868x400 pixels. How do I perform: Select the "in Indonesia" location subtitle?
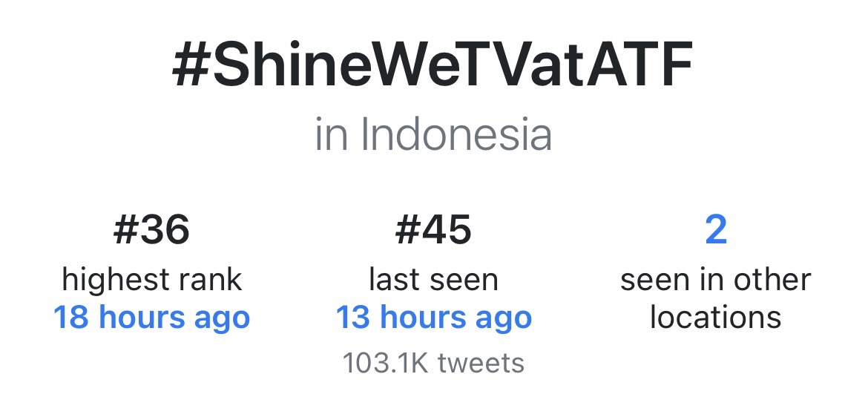433,134
